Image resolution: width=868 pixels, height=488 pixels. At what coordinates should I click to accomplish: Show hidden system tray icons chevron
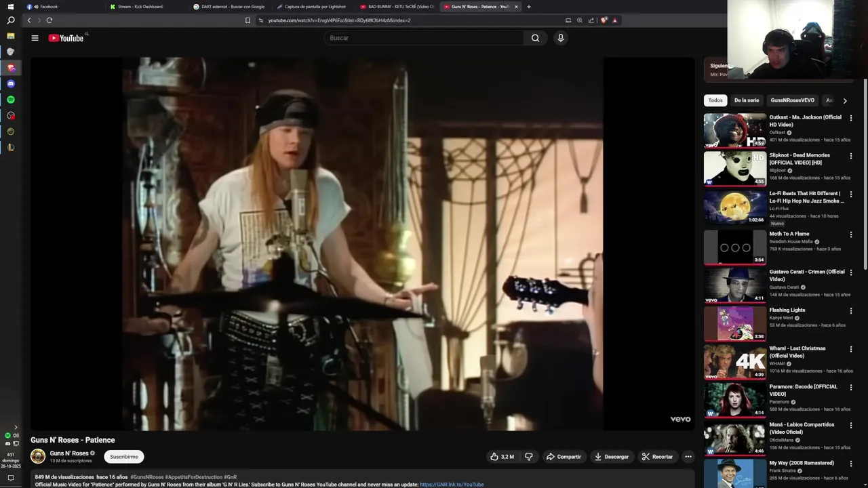(16, 427)
